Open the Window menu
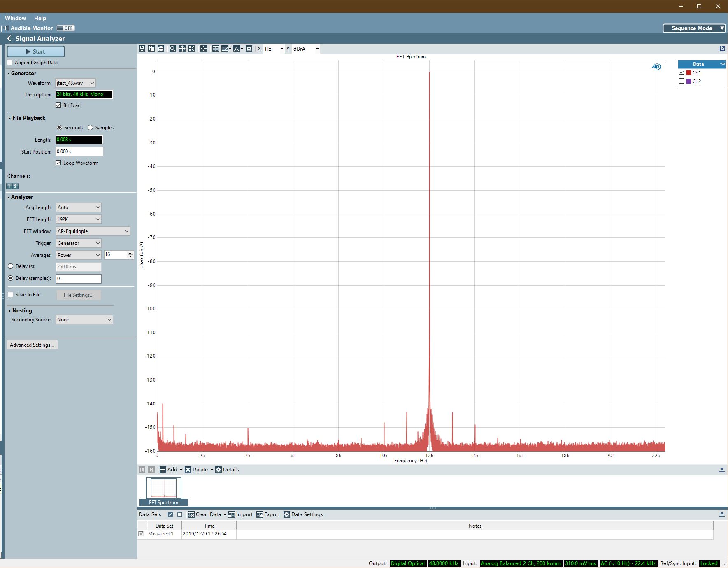728x568 pixels. coord(15,18)
